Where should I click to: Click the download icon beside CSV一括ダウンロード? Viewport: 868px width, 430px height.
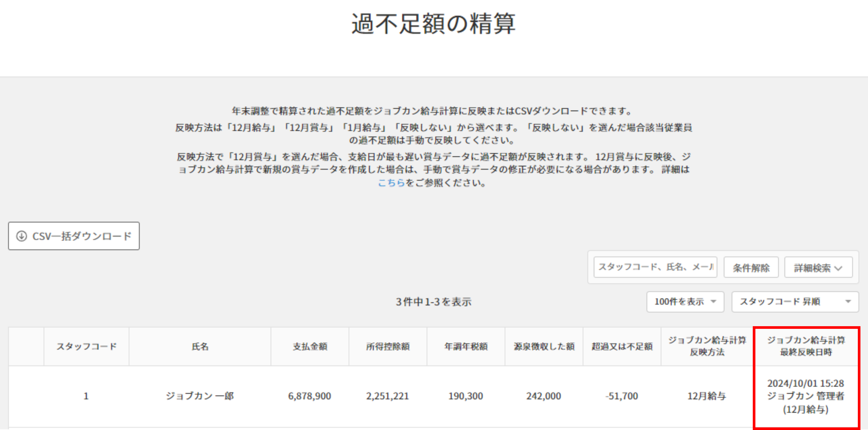[x=22, y=236]
